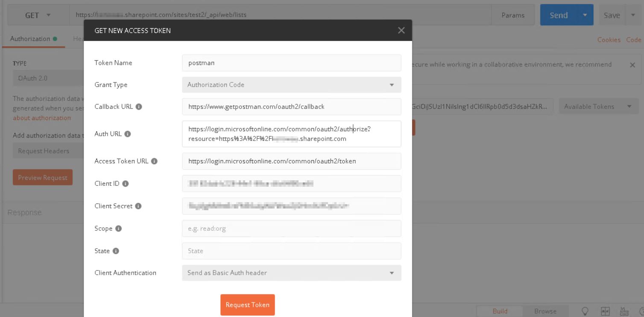Click inside the Token Name field
644x317 pixels.
pyautogui.click(x=292, y=62)
